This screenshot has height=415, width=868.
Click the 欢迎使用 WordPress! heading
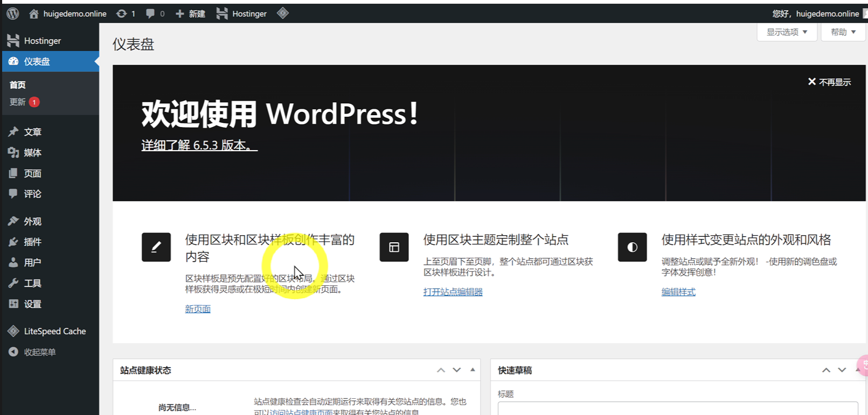[x=280, y=114]
